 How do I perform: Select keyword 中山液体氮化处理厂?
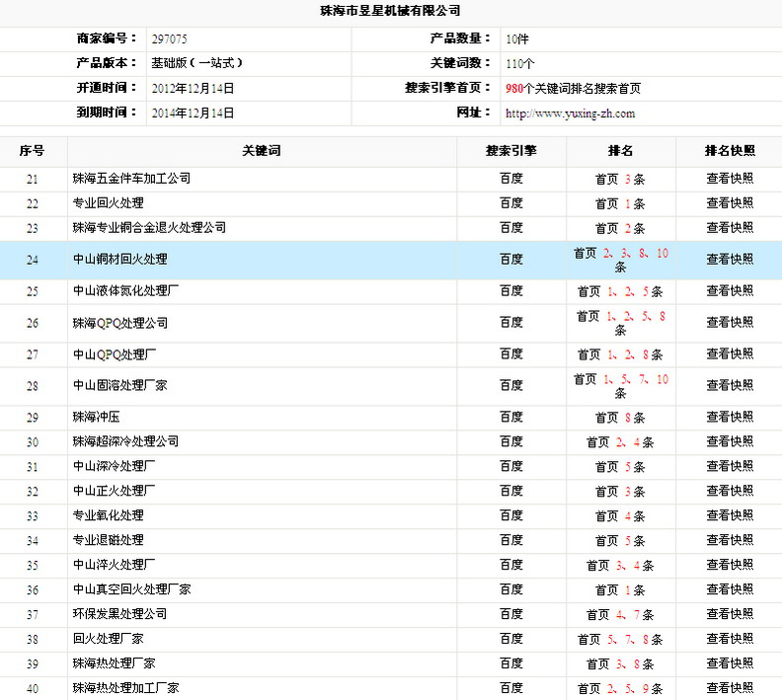click(125, 291)
